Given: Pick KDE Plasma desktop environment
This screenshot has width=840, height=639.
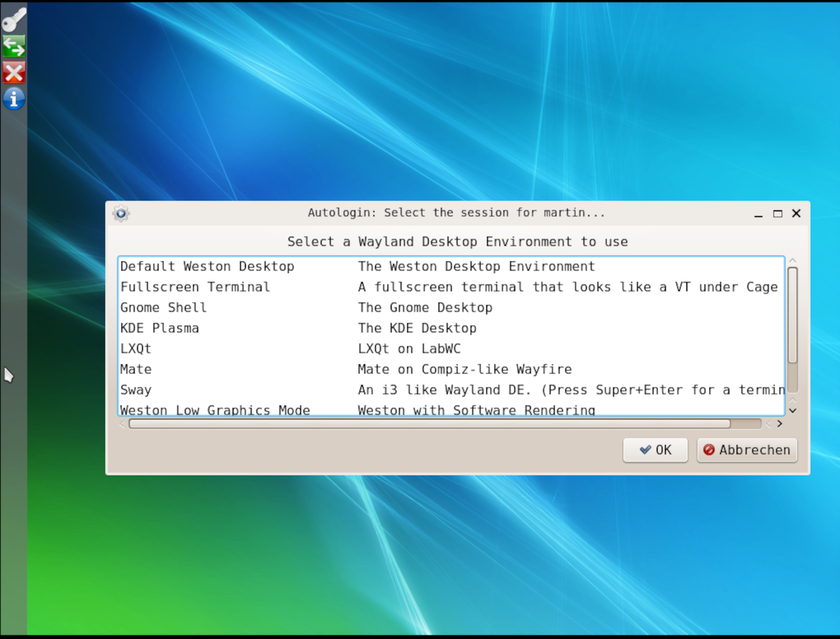Looking at the screenshot, I should point(159,328).
